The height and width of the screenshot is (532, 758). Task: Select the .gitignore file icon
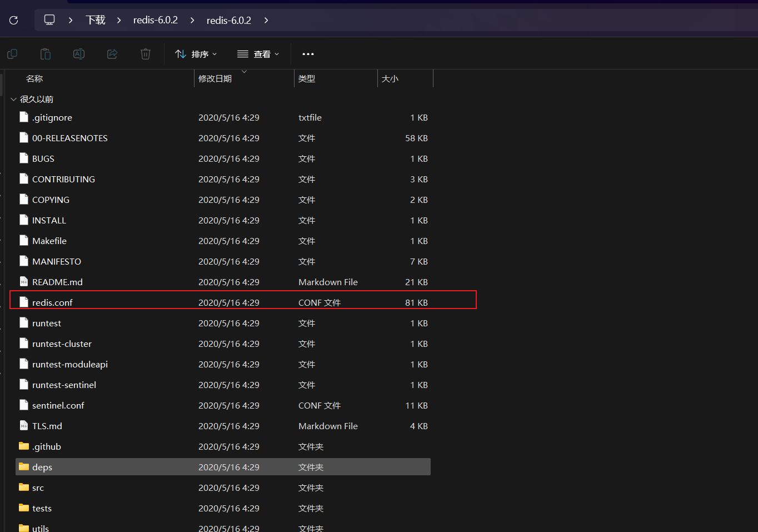[x=24, y=117]
